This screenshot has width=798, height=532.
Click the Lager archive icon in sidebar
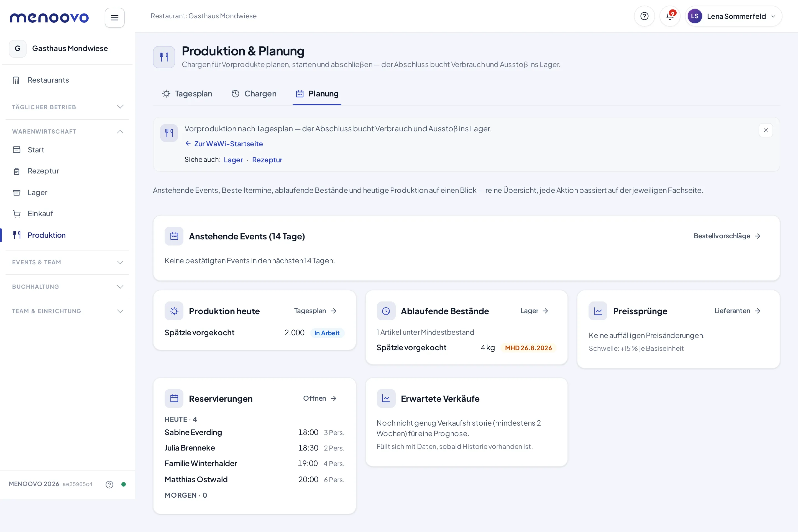point(17,192)
